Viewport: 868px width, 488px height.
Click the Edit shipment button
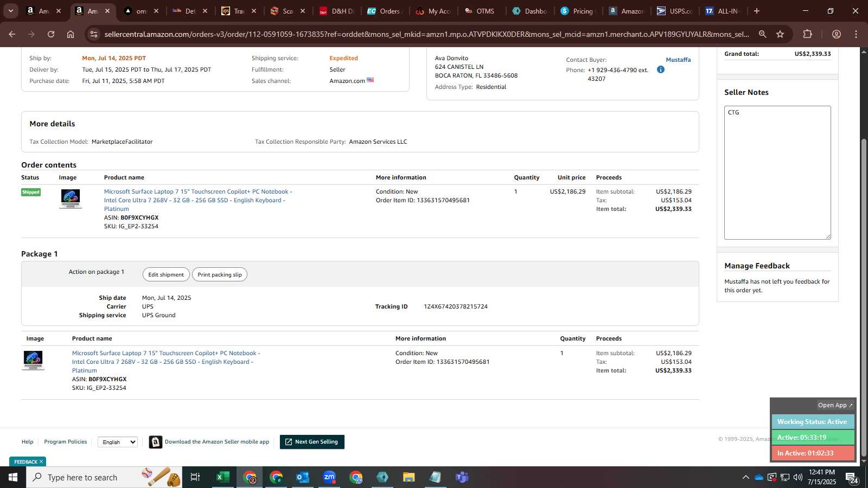[x=166, y=274]
